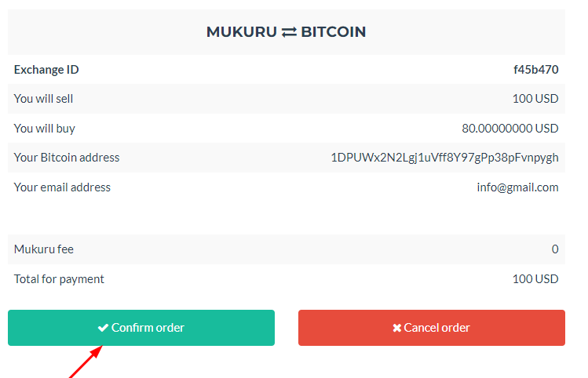
Task: Click the Mukuru fee value 0
Action: point(555,249)
